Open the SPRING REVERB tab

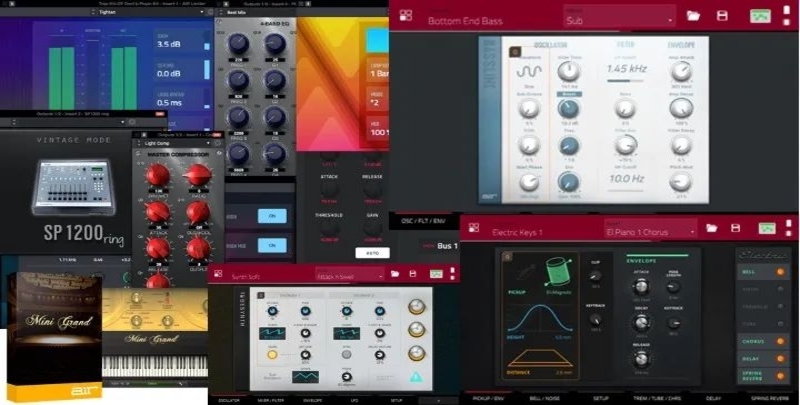coord(770,398)
